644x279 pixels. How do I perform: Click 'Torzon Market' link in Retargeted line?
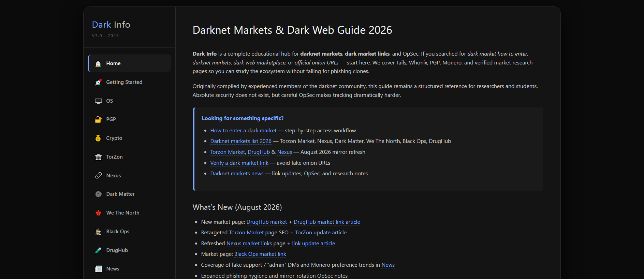(x=246, y=232)
